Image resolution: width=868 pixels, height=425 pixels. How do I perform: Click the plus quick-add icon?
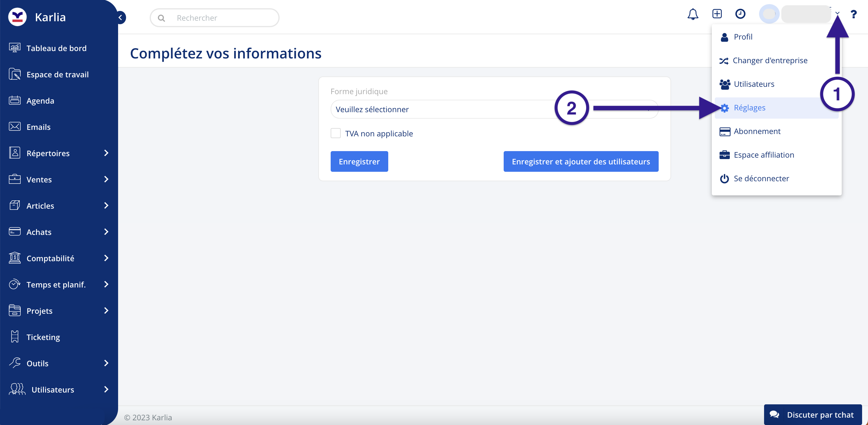(x=717, y=14)
